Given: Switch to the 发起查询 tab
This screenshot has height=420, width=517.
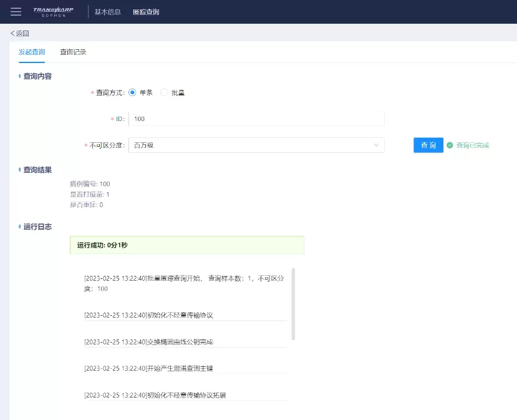Looking at the screenshot, I should coord(32,52).
